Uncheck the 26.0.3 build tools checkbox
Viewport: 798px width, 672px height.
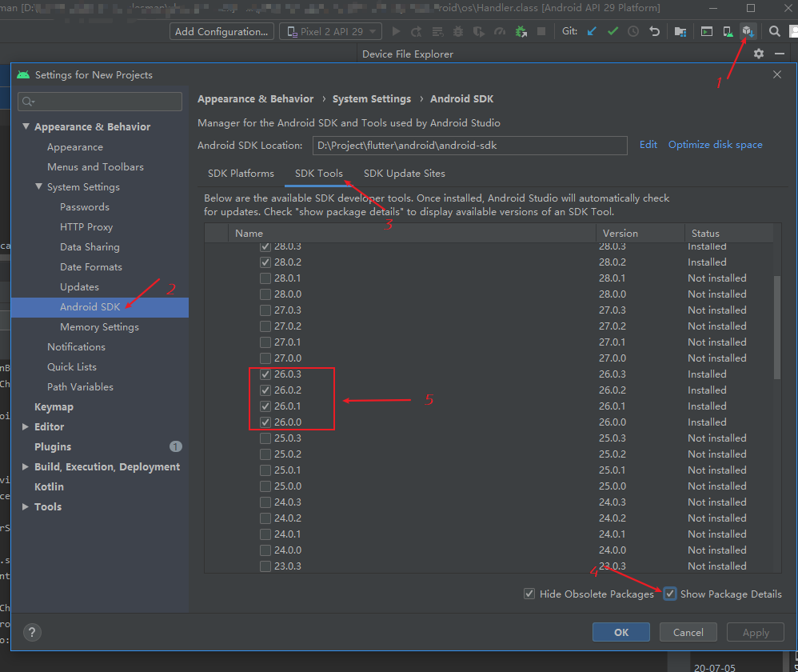coord(265,374)
